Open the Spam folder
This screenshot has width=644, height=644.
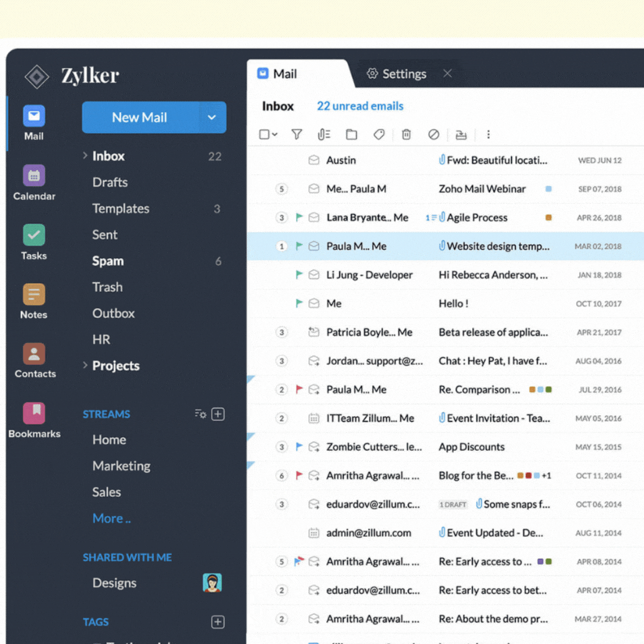point(108,261)
